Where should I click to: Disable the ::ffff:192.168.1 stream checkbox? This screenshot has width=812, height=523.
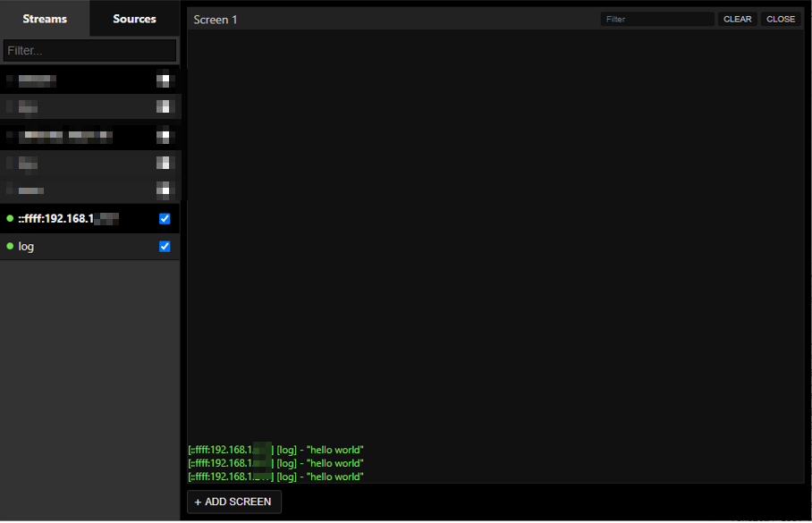coord(165,218)
